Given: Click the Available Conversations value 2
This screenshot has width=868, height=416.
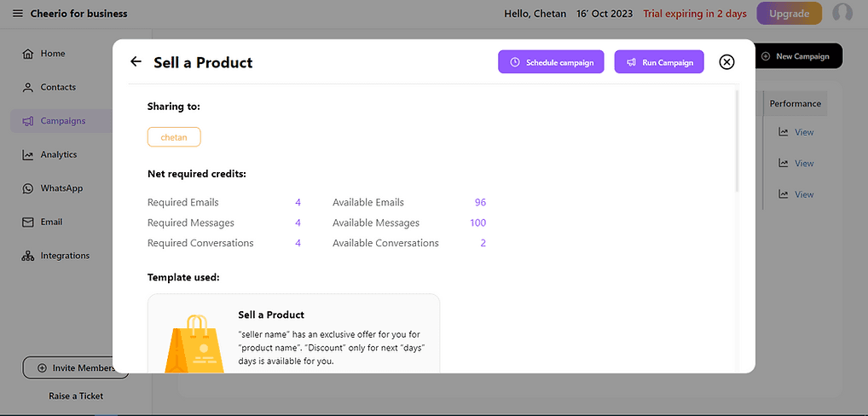Looking at the screenshot, I should 483,243.
